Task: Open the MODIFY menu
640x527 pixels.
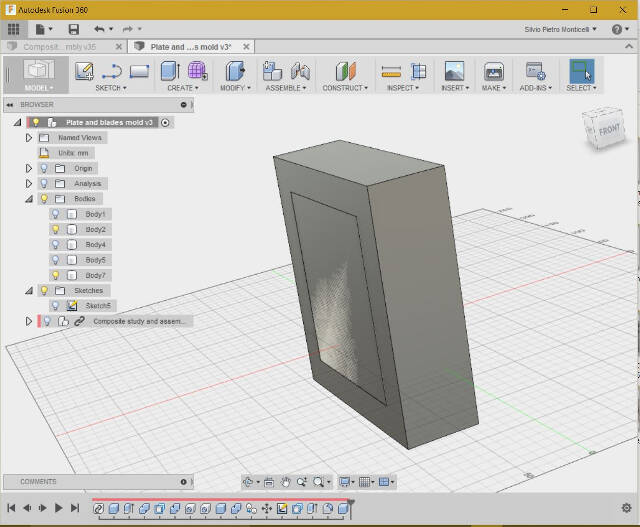Action: point(235,88)
